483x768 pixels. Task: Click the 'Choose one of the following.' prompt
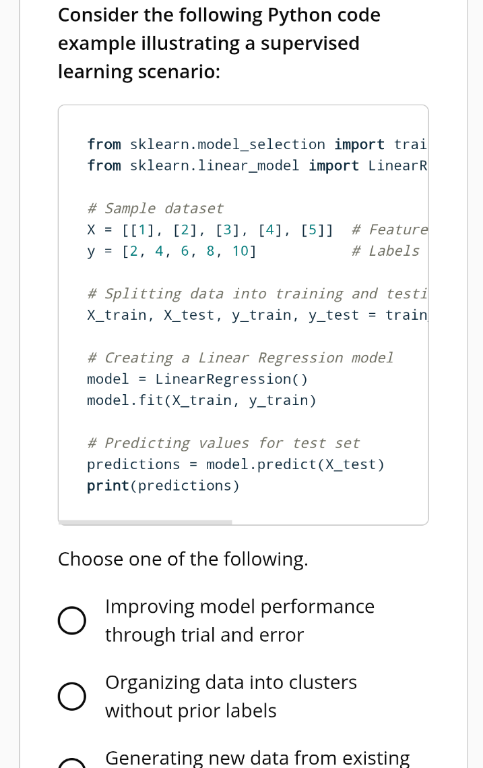pos(183,559)
